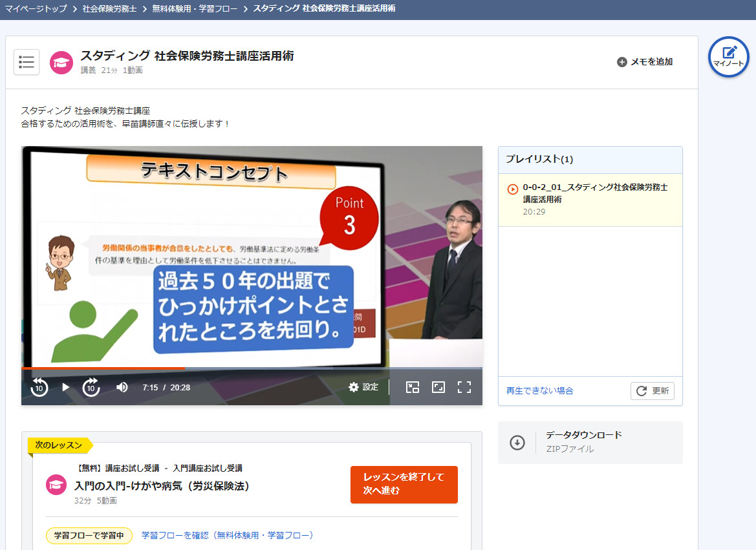Click the 学習フローで学習中 badge
The width and height of the screenshot is (756, 550).
(89, 536)
